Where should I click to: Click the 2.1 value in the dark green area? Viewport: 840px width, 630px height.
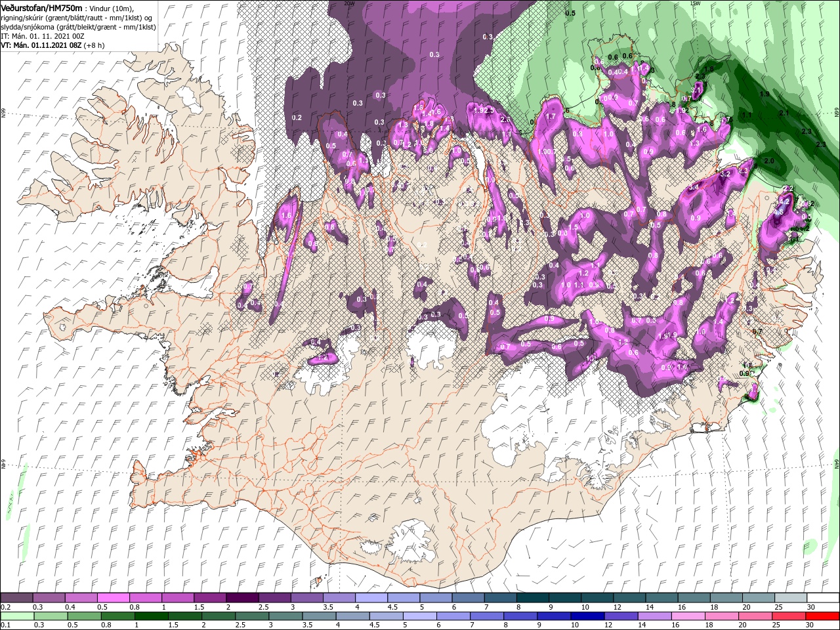[784, 113]
